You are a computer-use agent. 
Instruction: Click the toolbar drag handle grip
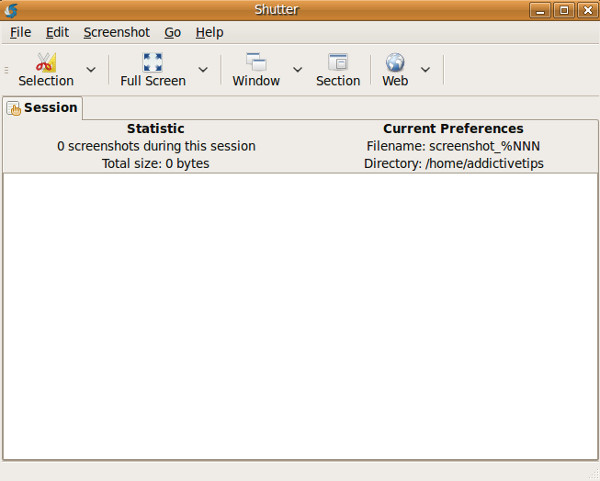point(7,70)
